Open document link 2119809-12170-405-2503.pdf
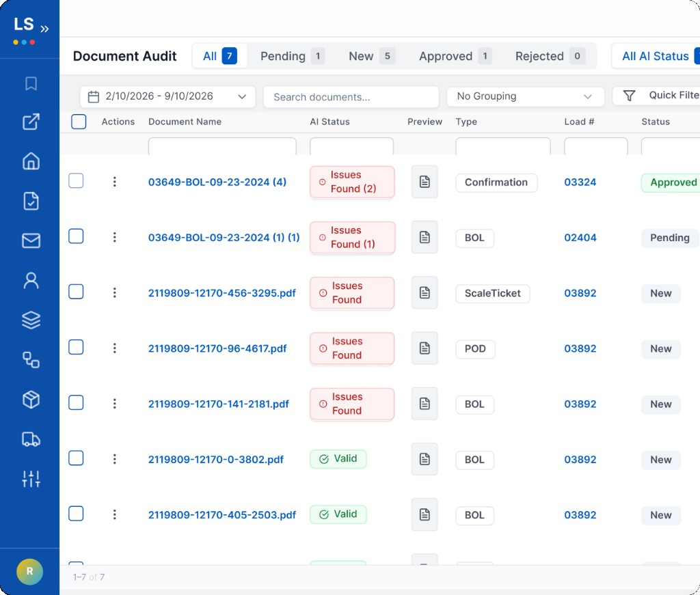 [x=222, y=514]
